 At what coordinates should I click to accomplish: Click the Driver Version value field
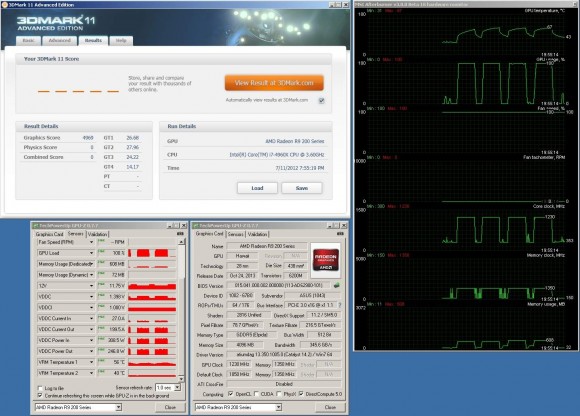[x=284, y=354]
